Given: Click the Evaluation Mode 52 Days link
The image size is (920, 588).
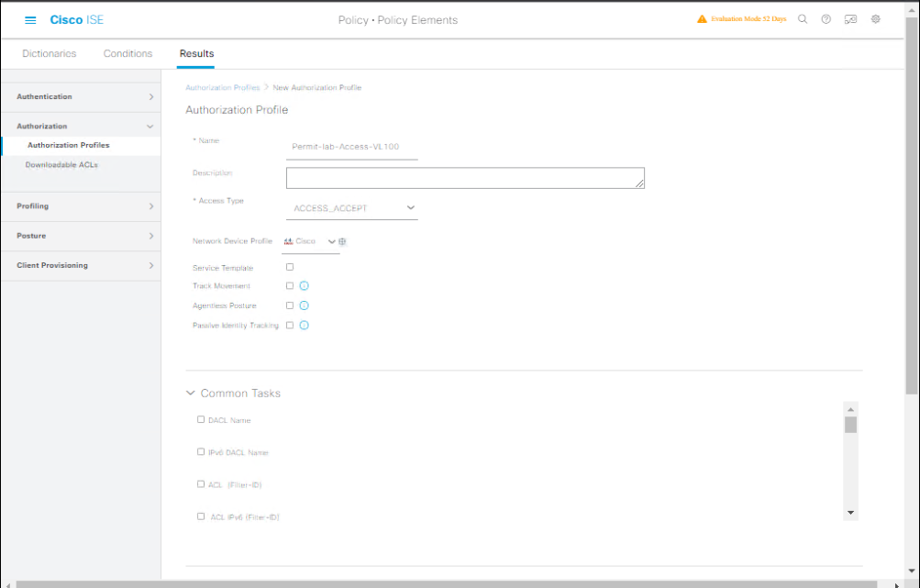Looking at the screenshot, I should [x=748, y=18].
